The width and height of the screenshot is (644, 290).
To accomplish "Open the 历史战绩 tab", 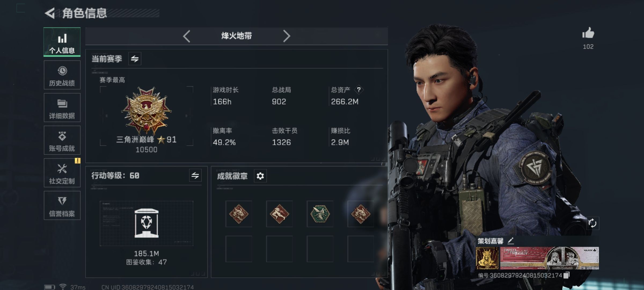I will (x=62, y=75).
